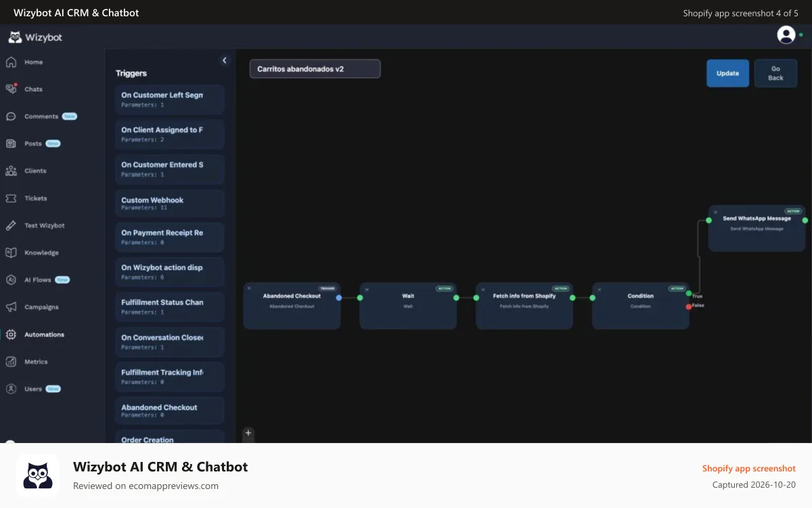The height and width of the screenshot is (508, 812).
Task: Select the Abandoned Checkout node on canvas
Action: coord(292,306)
